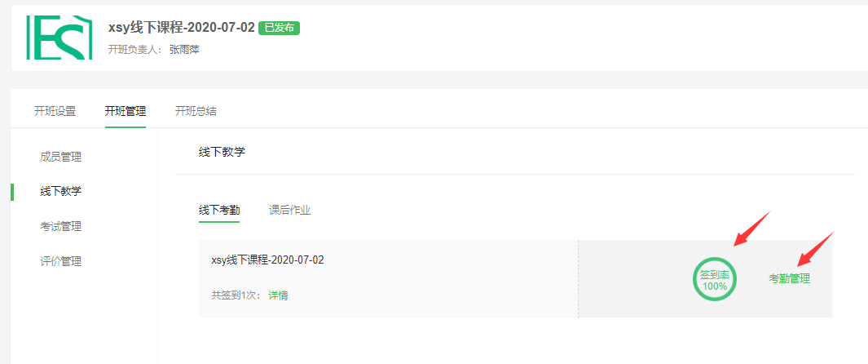Click the green 已发布 status badge
The image size is (868, 364).
tap(279, 28)
